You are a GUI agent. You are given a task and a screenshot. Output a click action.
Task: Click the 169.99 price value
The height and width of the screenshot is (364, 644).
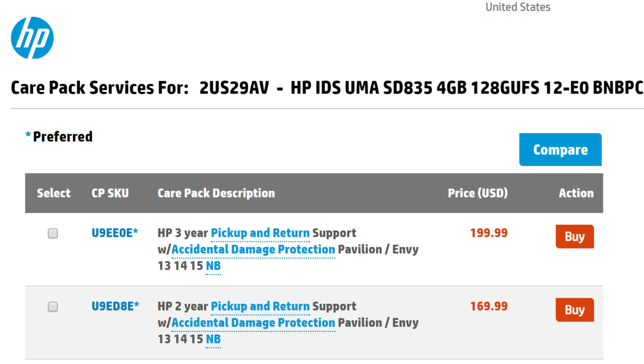coord(489,306)
